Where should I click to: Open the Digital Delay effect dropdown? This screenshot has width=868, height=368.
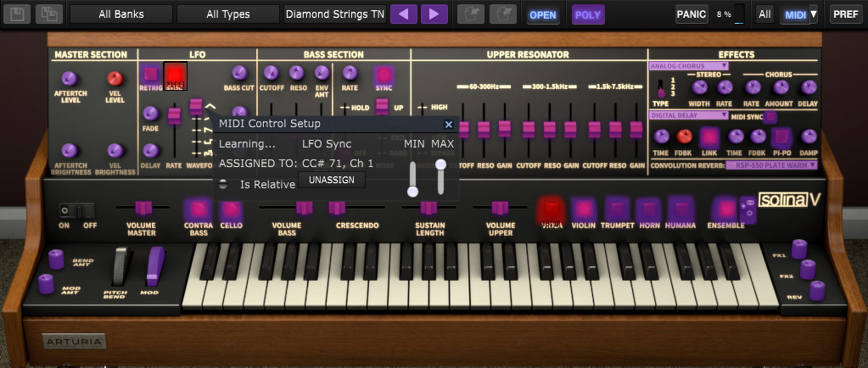click(x=688, y=115)
